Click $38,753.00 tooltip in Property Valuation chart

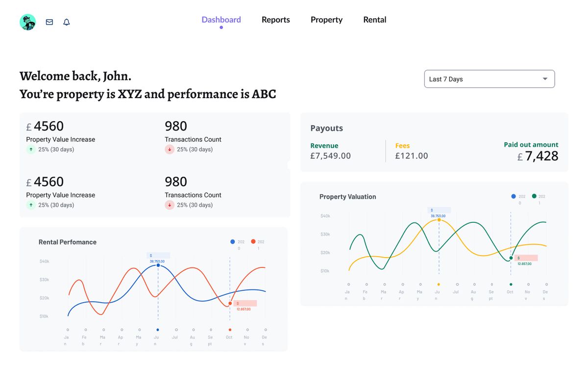point(439,212)
